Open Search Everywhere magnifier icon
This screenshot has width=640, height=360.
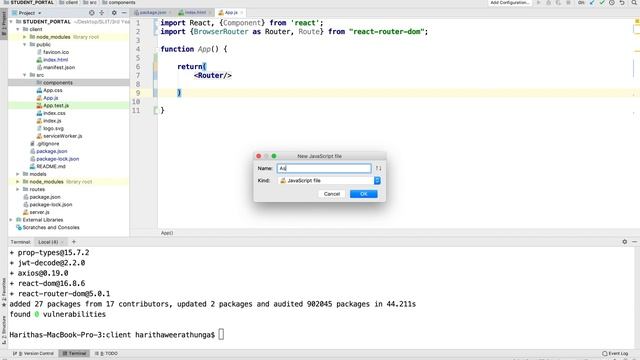pyautogui.click(x=634, y=3)
